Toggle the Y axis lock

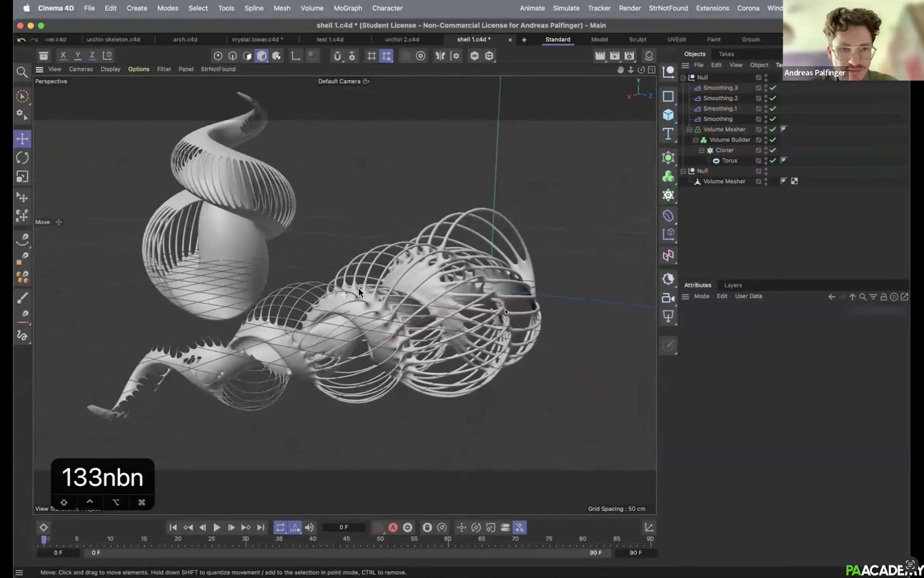pyautogui.click(x=78, y=56)
